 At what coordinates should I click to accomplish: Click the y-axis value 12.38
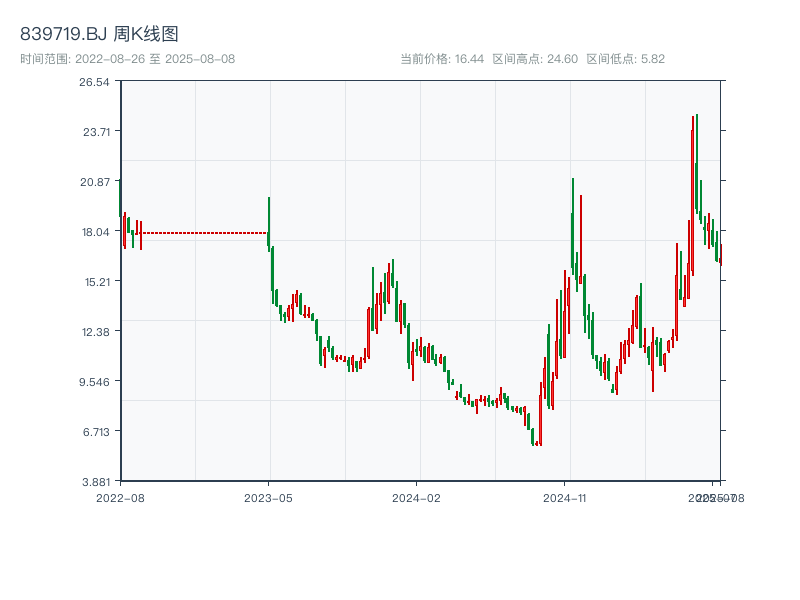pyautogui.click(x=96, y=332)
